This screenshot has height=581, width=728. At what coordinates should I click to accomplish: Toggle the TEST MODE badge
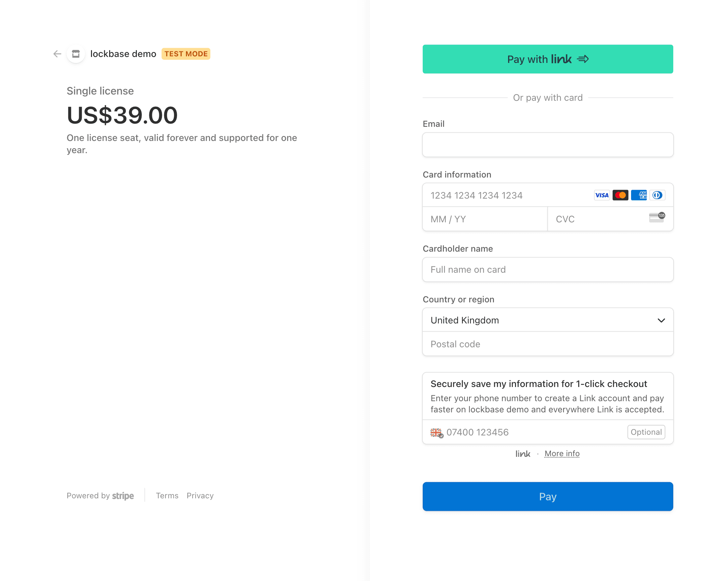[186, 54]
